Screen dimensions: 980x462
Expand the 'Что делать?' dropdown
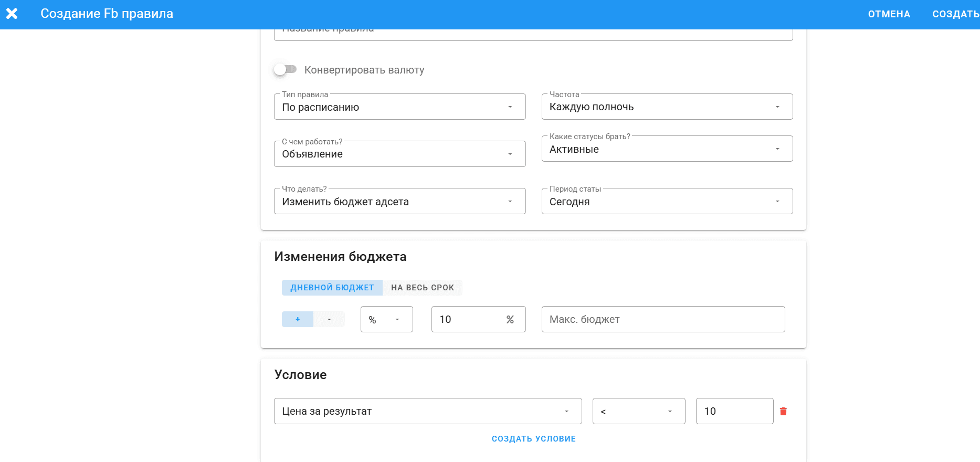tap(399, 202)
